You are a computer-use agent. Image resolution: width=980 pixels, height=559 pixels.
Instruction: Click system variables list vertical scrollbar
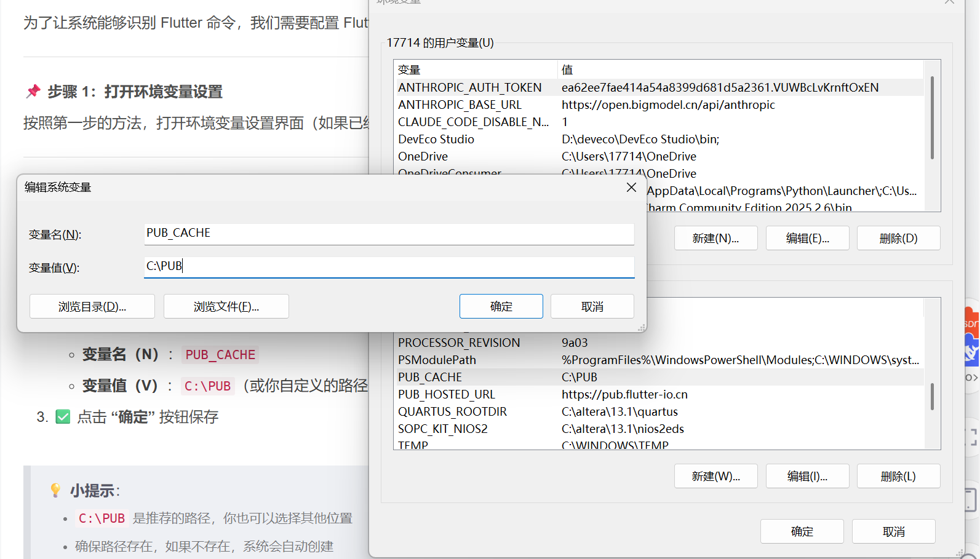[932, 397]
